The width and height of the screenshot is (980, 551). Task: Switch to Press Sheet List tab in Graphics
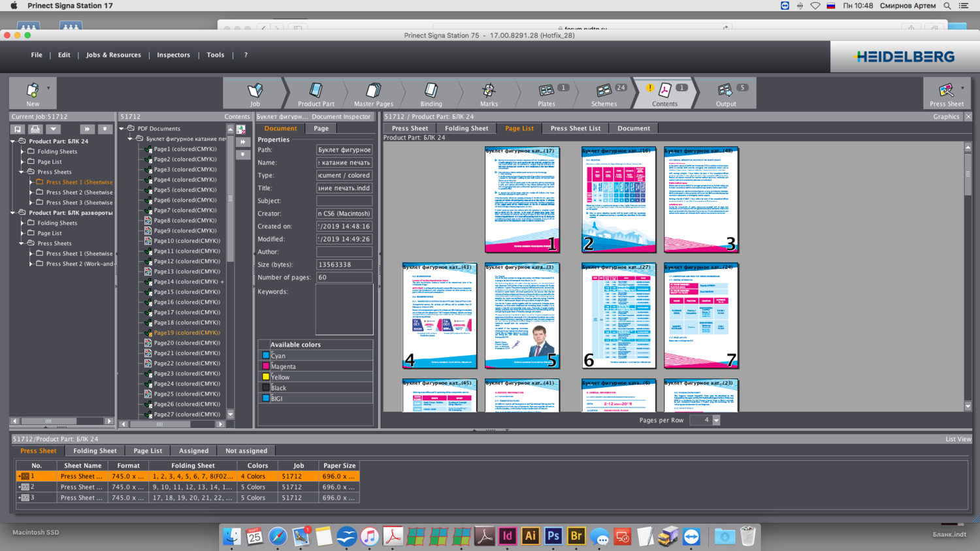576,129
